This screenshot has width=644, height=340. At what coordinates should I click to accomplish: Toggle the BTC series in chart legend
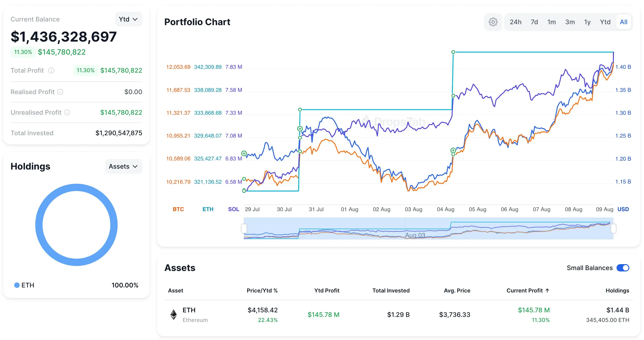coord(178,209)
